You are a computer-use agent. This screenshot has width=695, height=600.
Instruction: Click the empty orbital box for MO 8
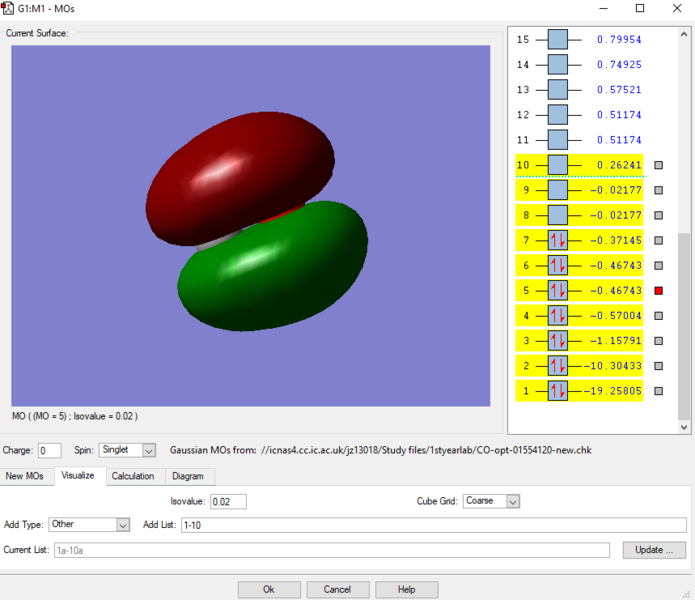point(558,215)
